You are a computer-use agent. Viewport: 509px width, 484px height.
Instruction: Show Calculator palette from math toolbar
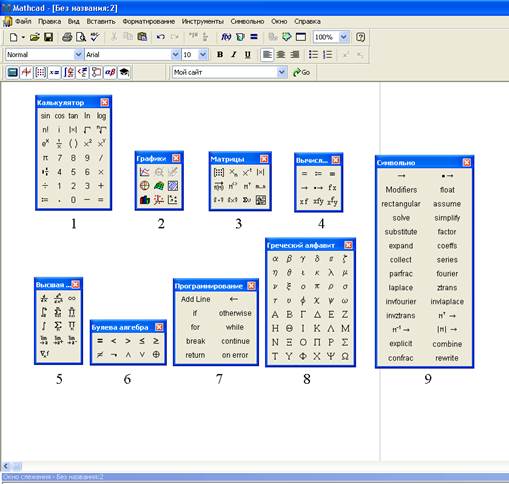point(13,72)
